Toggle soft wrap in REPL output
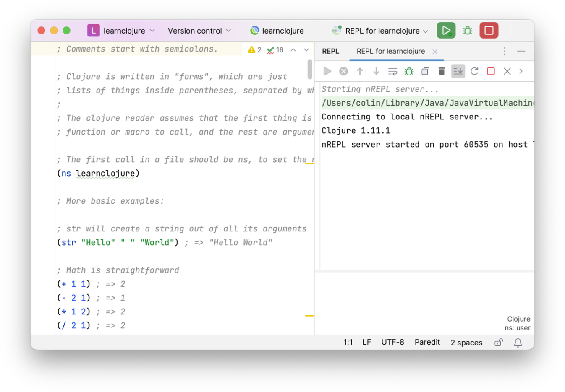Screen dimensions: 565x392 click(x=392, y=71)
